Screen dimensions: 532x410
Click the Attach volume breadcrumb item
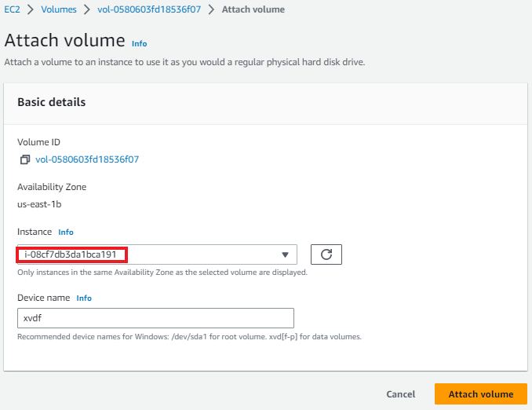pyautogui.click(x=253, y=9)
